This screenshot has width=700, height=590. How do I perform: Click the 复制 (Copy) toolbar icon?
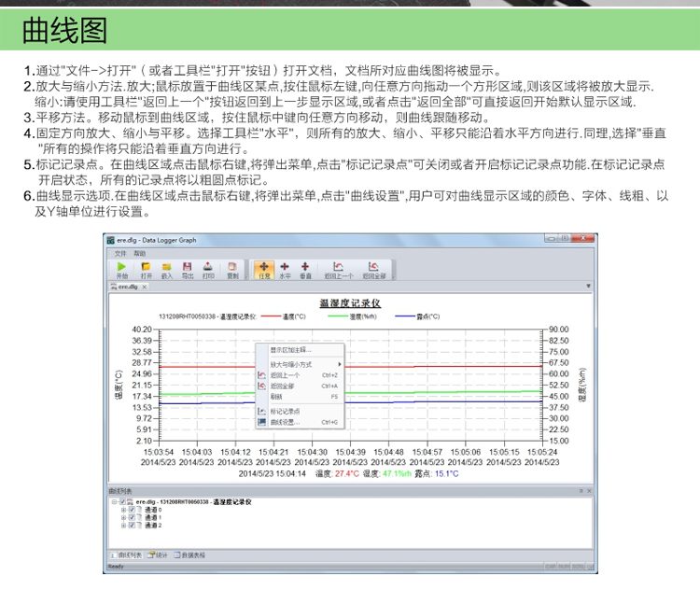click(232, 267)
